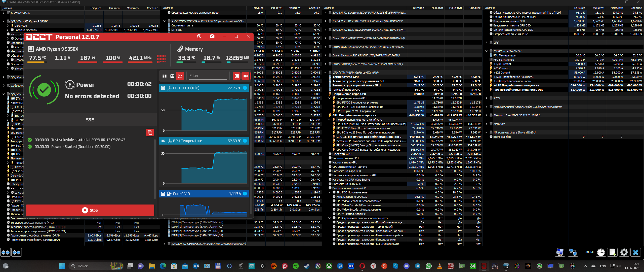Click the HWiNFO logging start icon
644x272 pixels.
(x=613, y=252)
